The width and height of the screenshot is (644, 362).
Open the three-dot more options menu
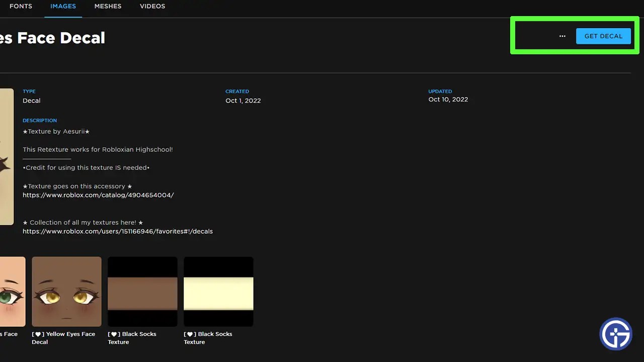(x=562, y=36)
